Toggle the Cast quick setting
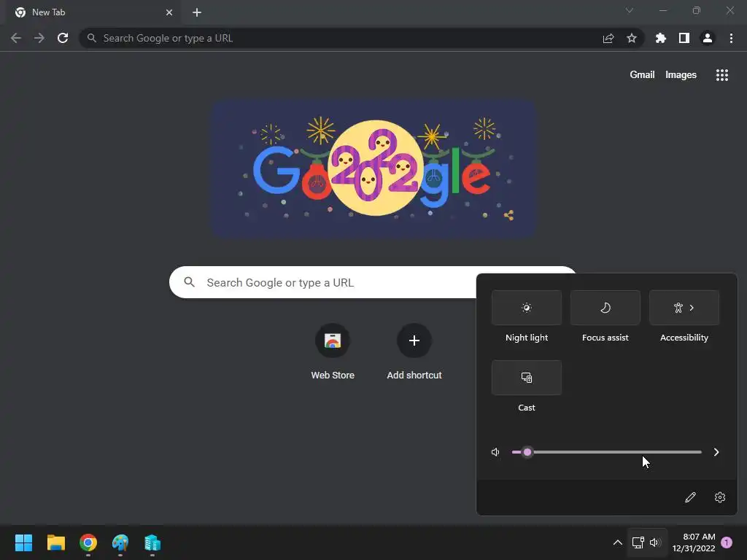Image resolution: width=747 pixels, height=560 pixels. 527,378
